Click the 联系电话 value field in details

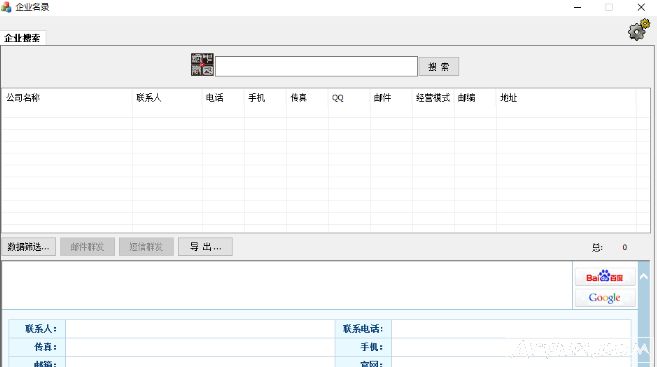511,329
